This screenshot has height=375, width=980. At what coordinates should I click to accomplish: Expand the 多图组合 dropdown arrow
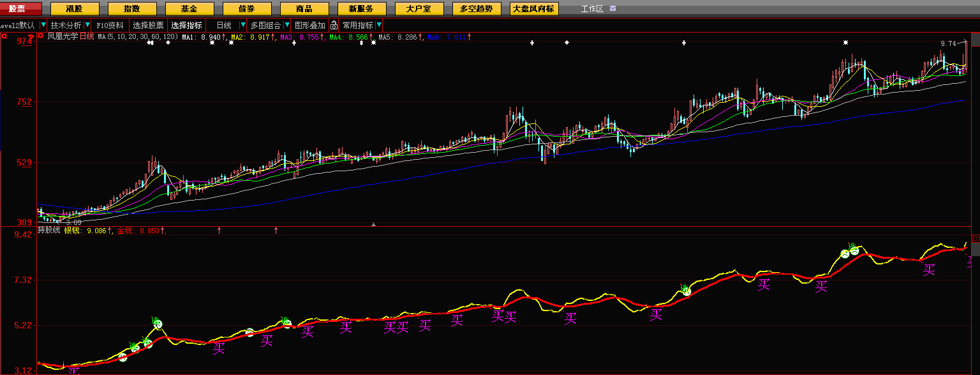[x=286, y=26]
